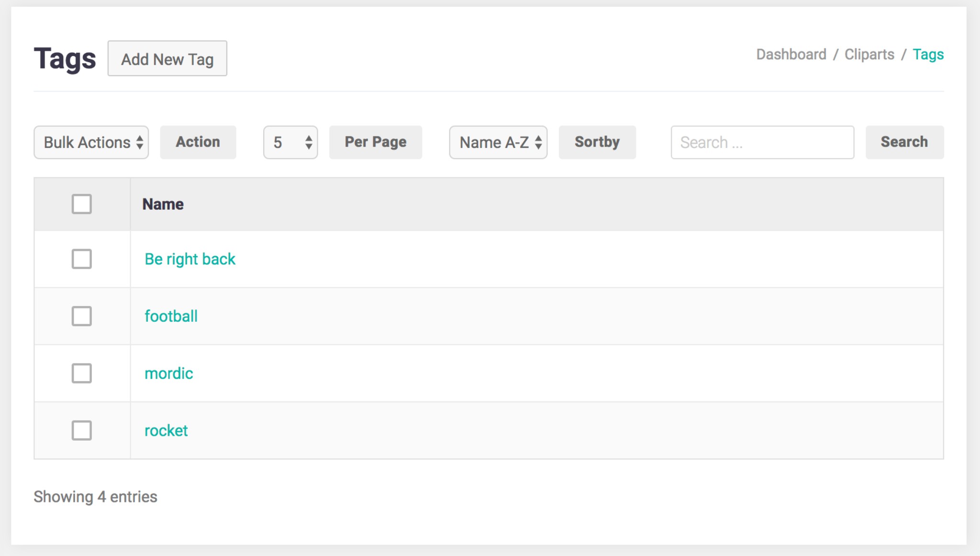Click the Add New Tag button
Screen dimensions: 980x556
(x=167, y=58)
